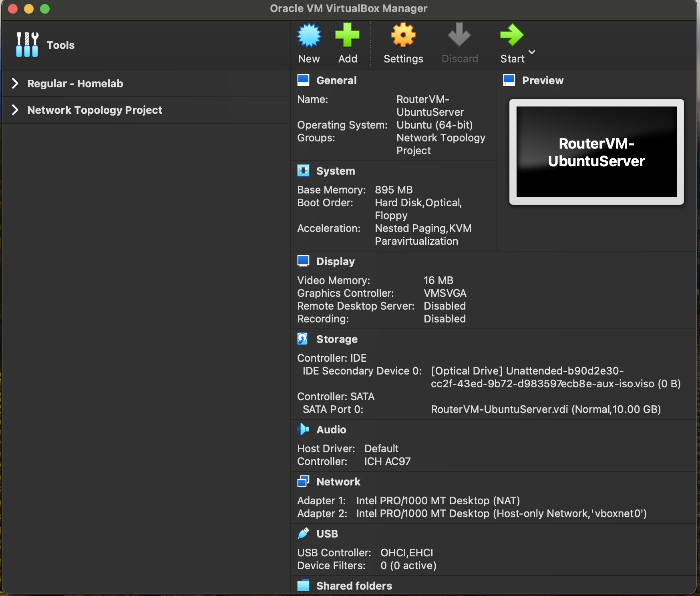Click the General section monitor icon
The image size is (700, 596).
tap(303, 80)
